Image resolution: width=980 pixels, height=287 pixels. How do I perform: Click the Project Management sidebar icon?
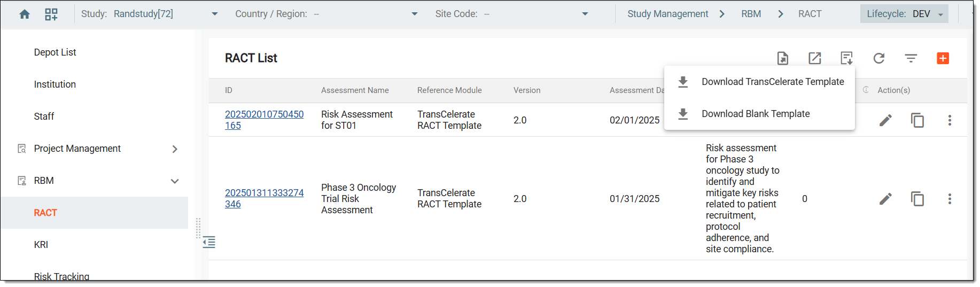[x=22, y=149]
